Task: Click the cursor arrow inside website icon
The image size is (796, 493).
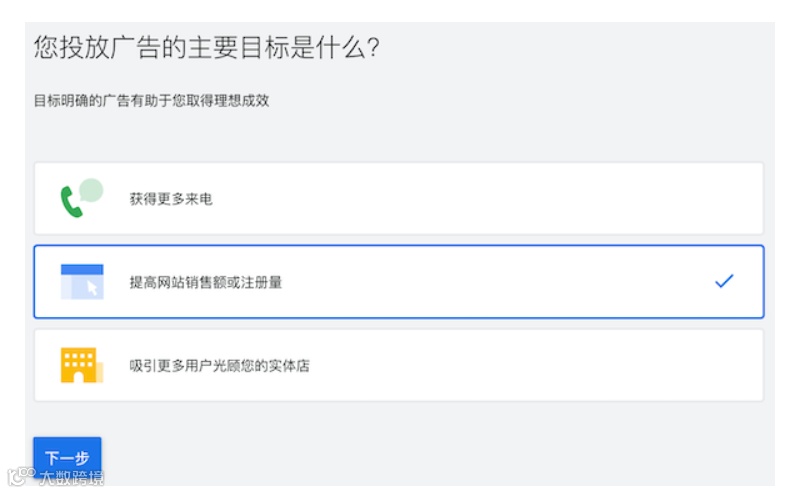Action: (92, 288)
